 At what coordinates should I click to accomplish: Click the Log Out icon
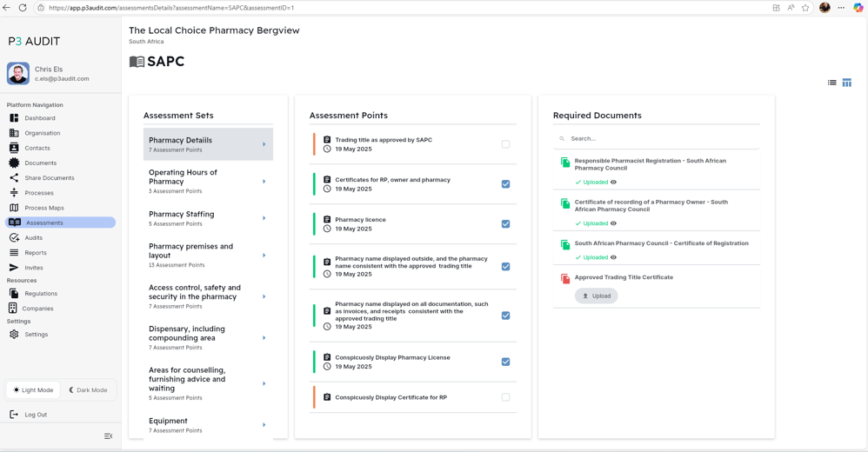[x=14, y=415]
